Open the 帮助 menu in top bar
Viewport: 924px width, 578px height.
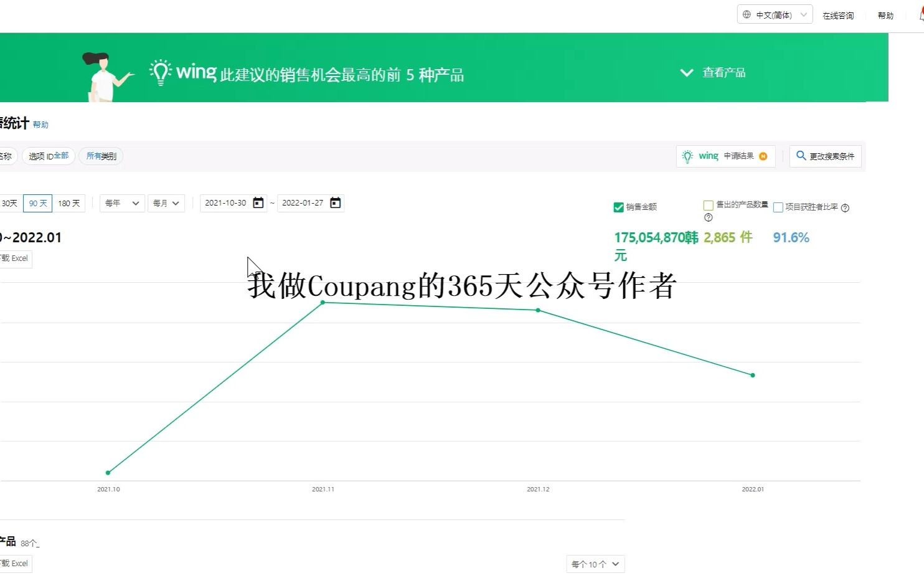pyautogui.click(x=885, y=16)
